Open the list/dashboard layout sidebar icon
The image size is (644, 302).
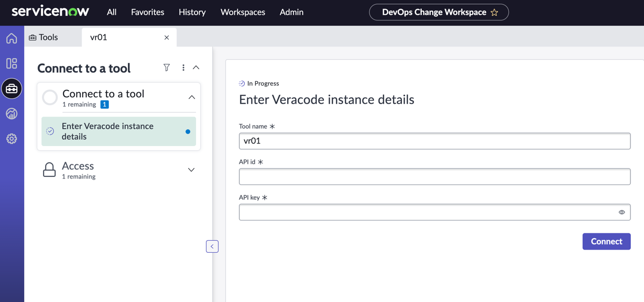12,63
